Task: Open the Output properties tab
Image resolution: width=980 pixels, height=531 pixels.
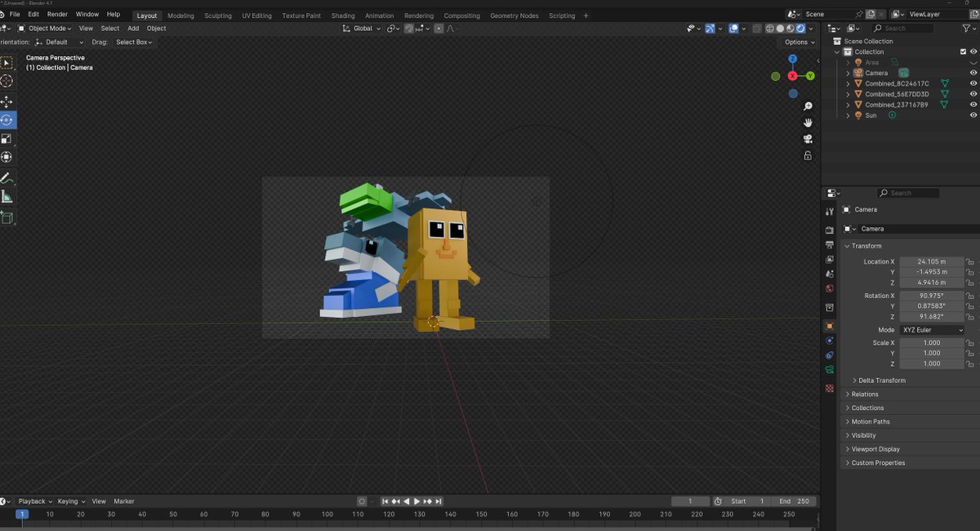Action: [x=830, y=245]
